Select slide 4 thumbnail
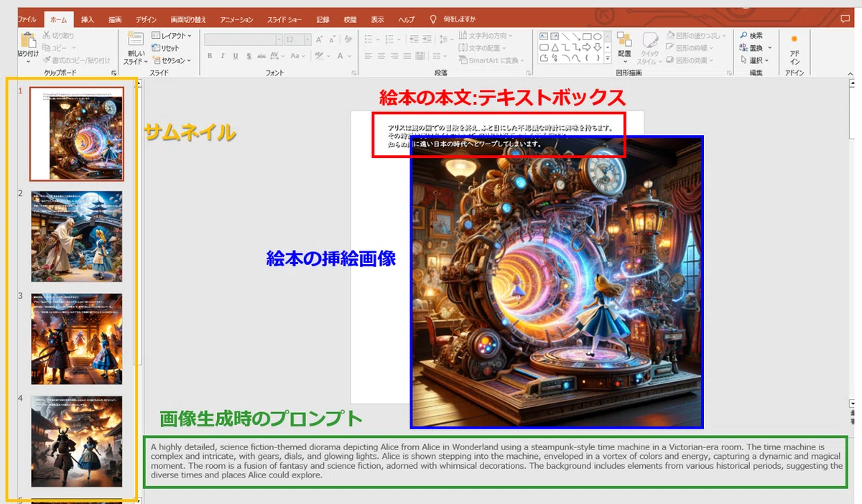The image size is (862, 504). tap(76, 442)
